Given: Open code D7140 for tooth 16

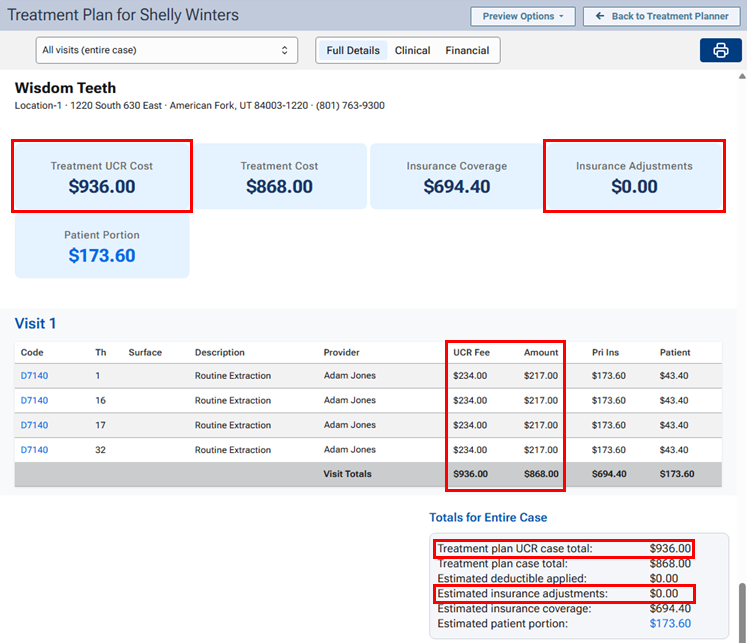Looking at the screenshot, I should 34,400.
